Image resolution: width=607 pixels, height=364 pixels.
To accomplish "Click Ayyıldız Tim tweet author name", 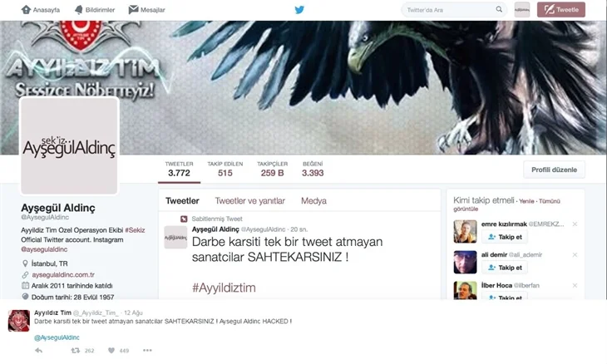I will (52, 312).
